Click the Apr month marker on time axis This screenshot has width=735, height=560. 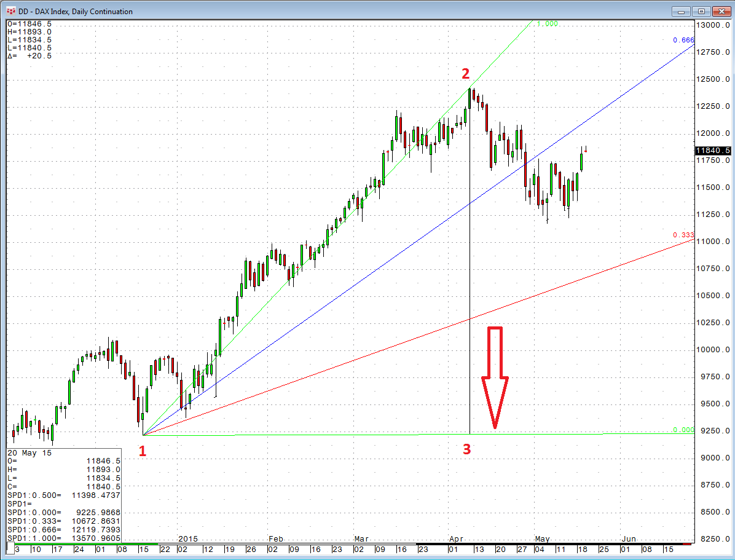[456, 538]
